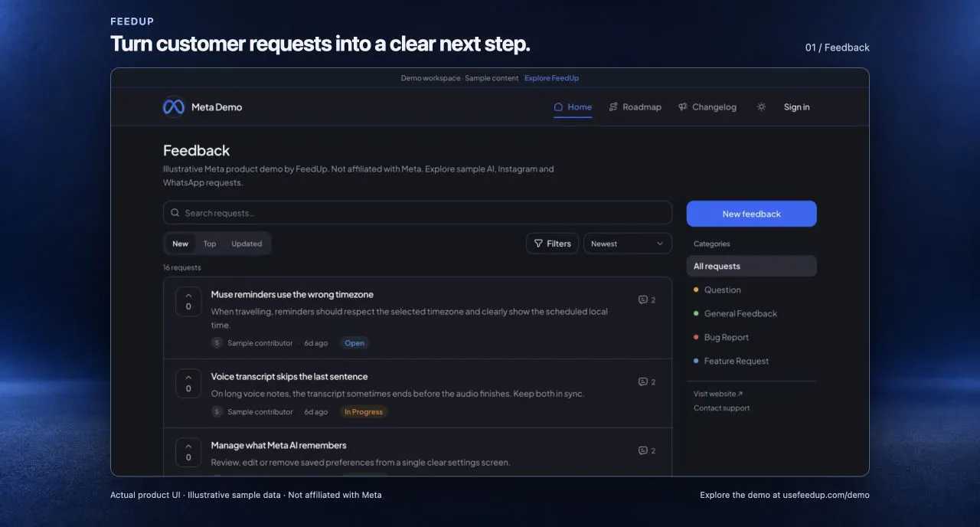Focus the Search requests field
This screenshot has width=980, height=527.
click(417, 213)
